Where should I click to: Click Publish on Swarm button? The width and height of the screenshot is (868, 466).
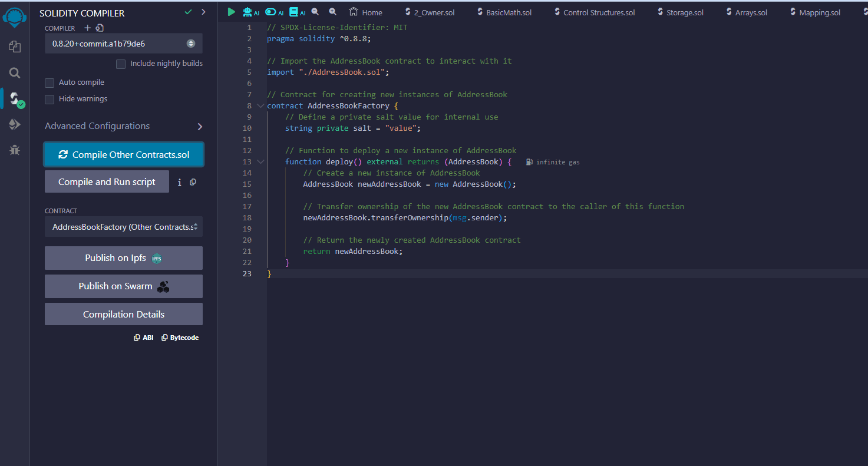pyautogui.click(x=124, y=286)
